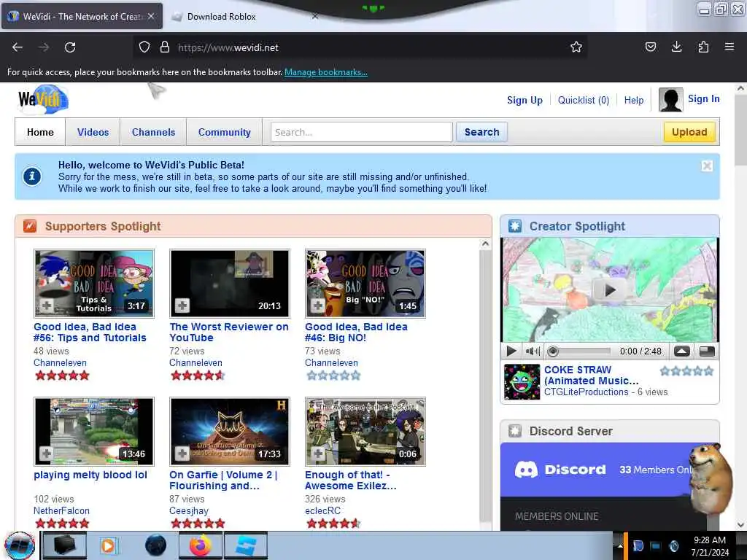The width and height of the screenshot is (747, 560).
Task: Play the Creator Spotlight video with center button
Action: (609, 290)
